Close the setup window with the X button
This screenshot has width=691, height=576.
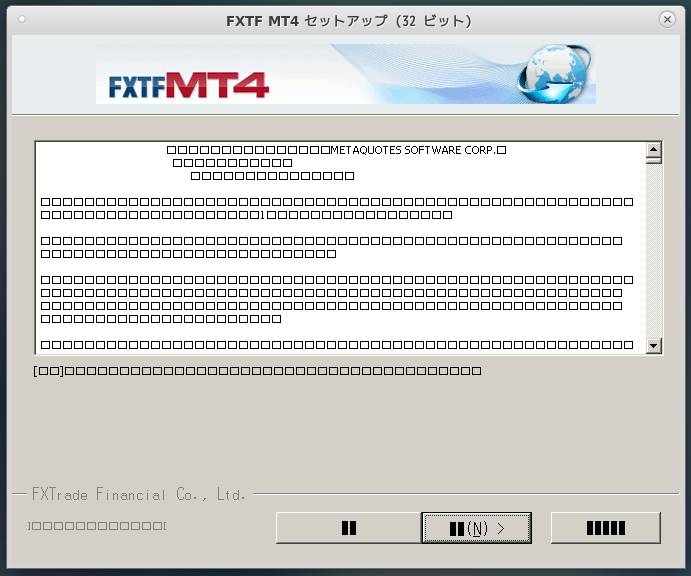[667, 19]
